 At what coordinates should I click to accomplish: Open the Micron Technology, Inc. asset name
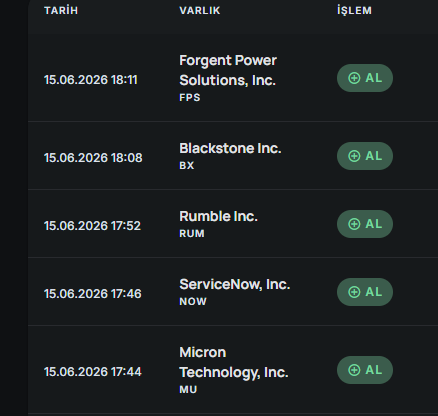pyautogui.click(x=234, y=362)
